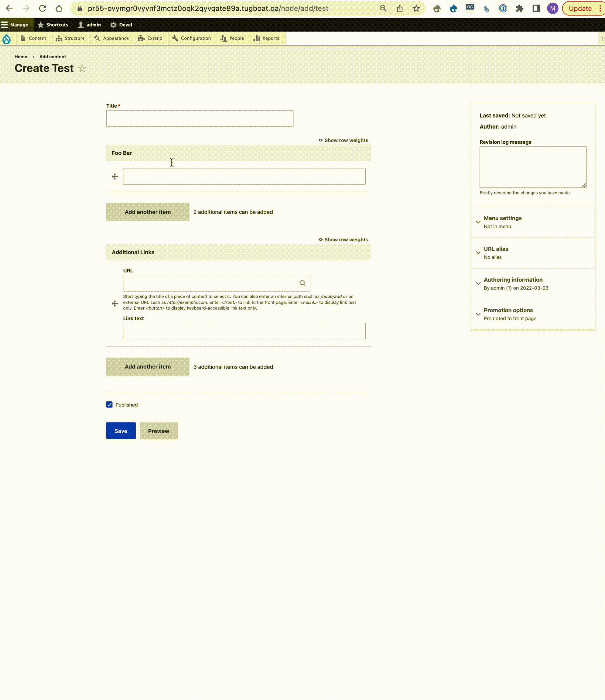This screenshot has width=605, height=700.
Task: Add another item to Foo Bar
Action: (148, 212)
